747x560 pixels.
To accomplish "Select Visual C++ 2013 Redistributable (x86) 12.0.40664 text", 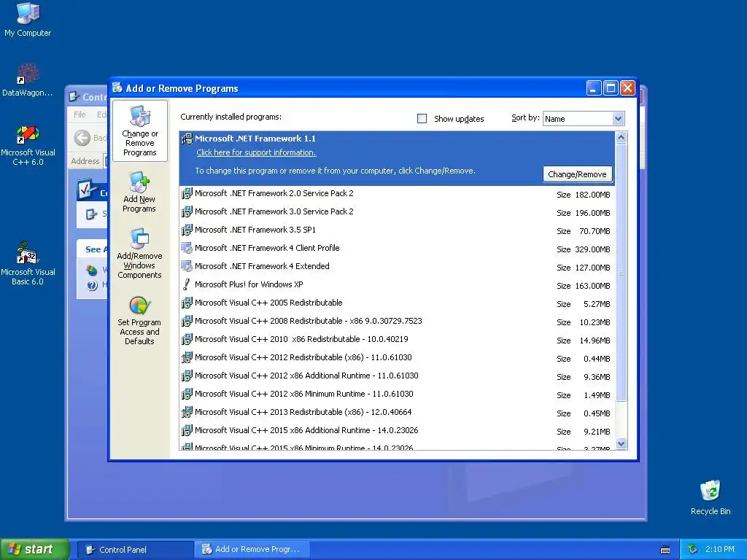I will (x=303, y=412).
